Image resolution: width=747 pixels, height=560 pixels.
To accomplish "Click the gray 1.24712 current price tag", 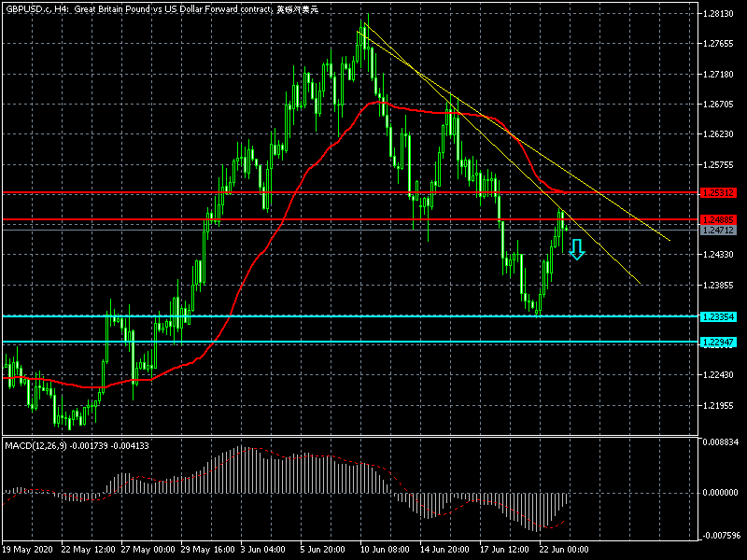I will pyautogui.click(x=718, y=230).
